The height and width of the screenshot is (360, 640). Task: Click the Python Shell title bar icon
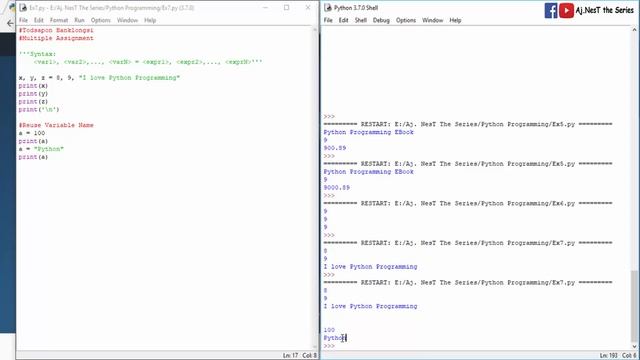[328, 8]
